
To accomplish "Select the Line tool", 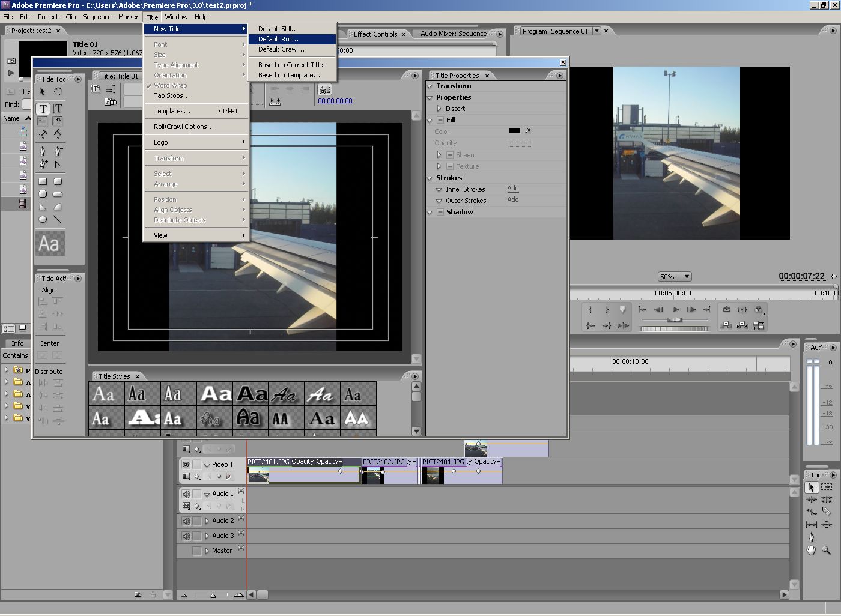I will tap(58, 219).
